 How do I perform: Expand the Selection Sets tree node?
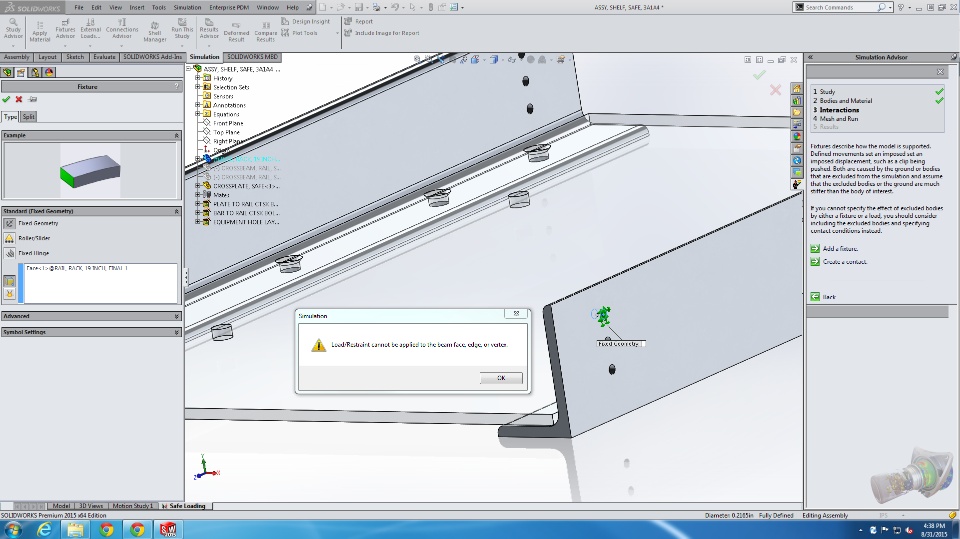198,87
